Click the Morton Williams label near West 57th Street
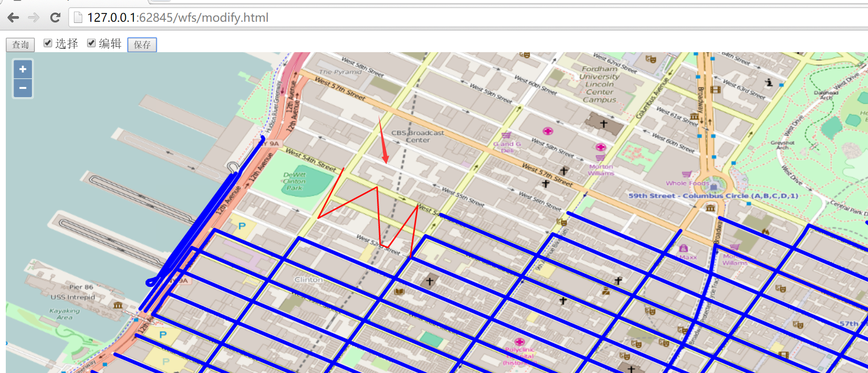868x373 pixels. [601, 170]
